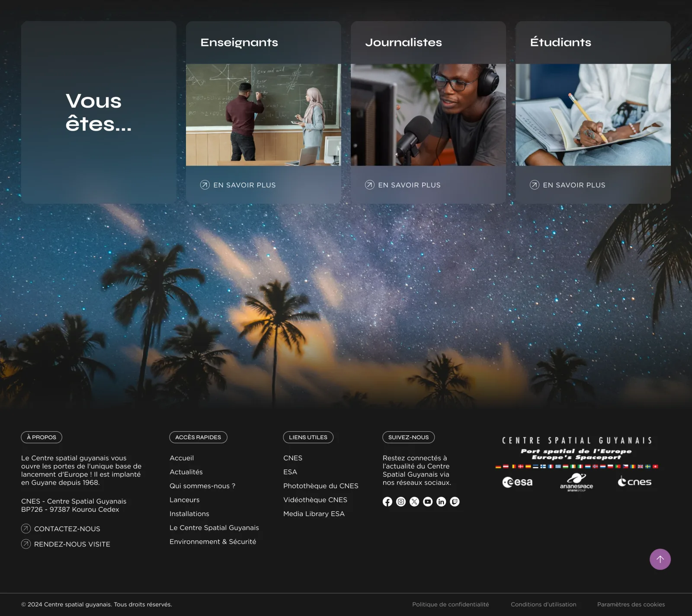The height and width of the screenshot is (616, 692).
Task: Open Enseignants EN SAVOIR PLUS link
Action: (238, 185)
